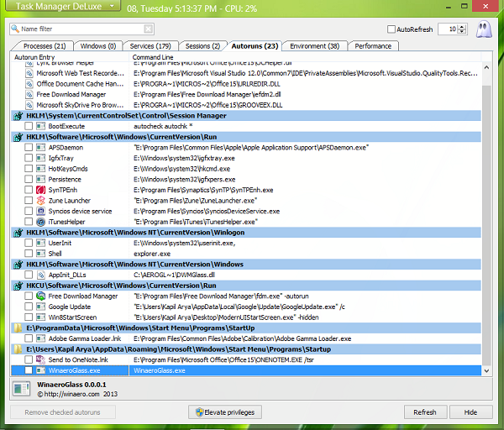Click the Google Update entry icon
The width and height of the screenshot is (504, 430).
point(40,307)
